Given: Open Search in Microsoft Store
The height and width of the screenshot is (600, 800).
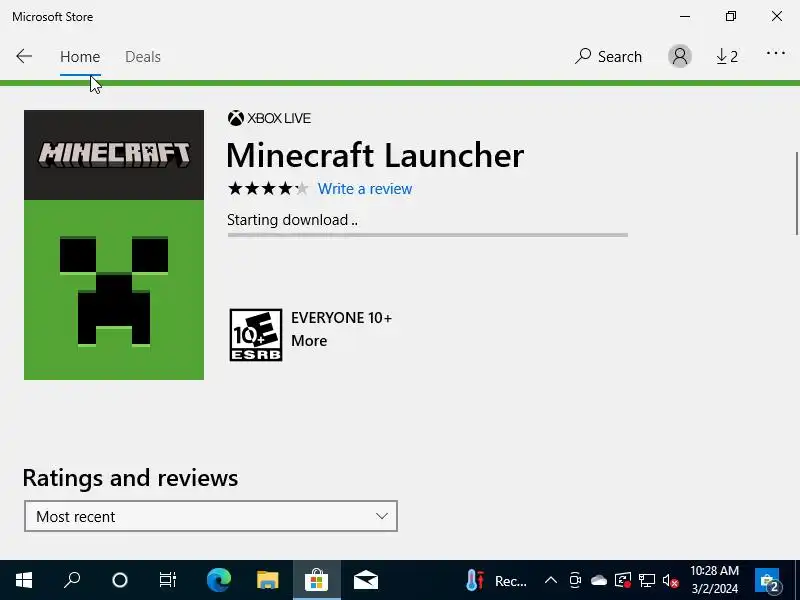Looking at the screenshot, I should tap(608, 56).
